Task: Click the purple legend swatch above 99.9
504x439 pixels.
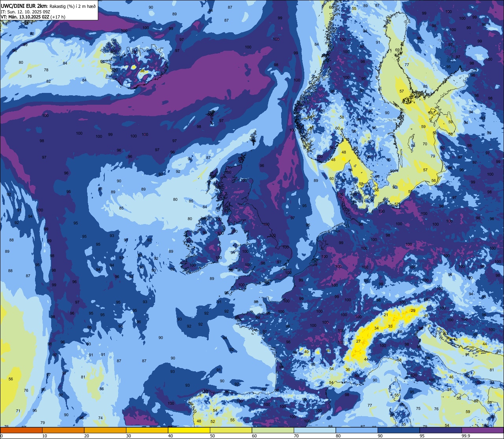Action: click(x=483, y=430)
